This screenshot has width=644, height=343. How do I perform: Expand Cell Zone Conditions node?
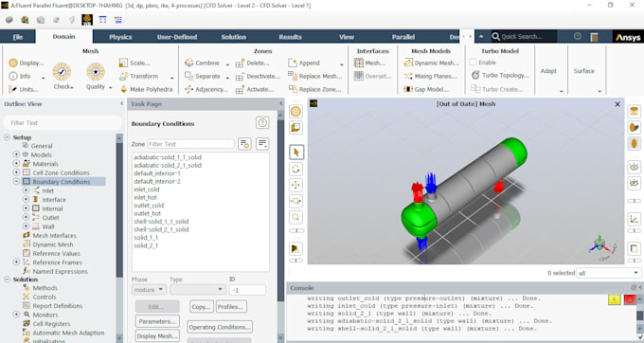click(x=16, y=172)
